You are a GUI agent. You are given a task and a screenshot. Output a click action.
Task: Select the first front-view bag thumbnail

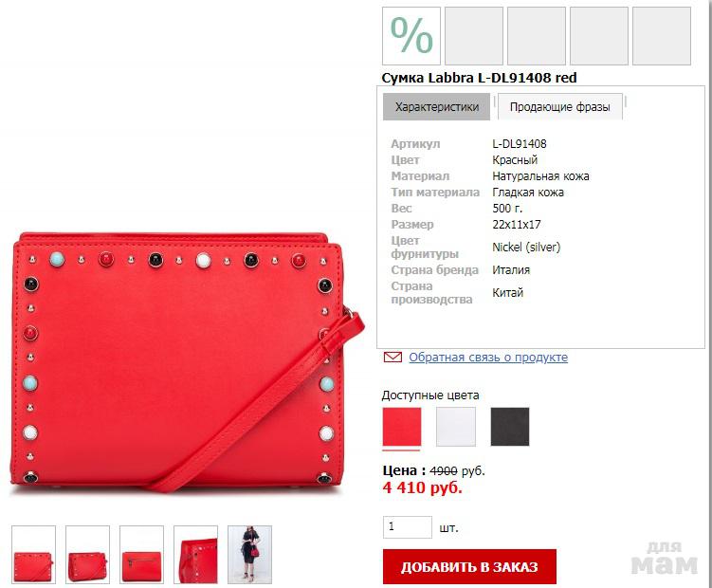click(33, 555)
